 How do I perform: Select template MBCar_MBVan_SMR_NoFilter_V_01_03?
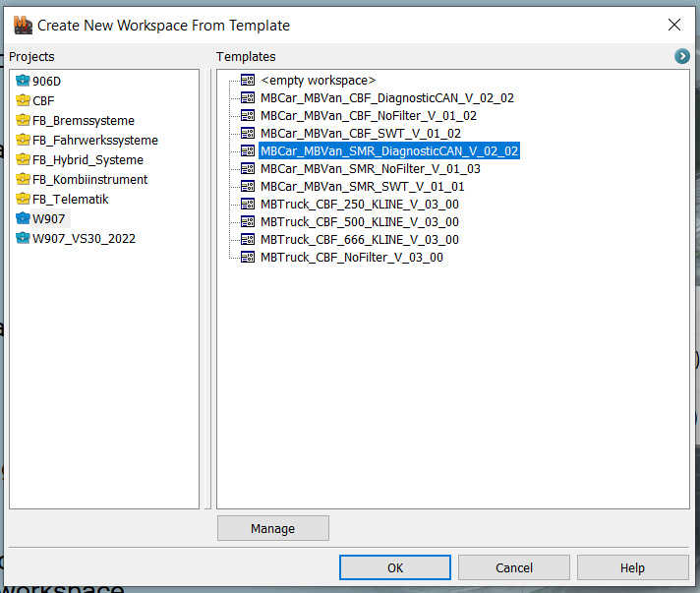click(370, 169)
